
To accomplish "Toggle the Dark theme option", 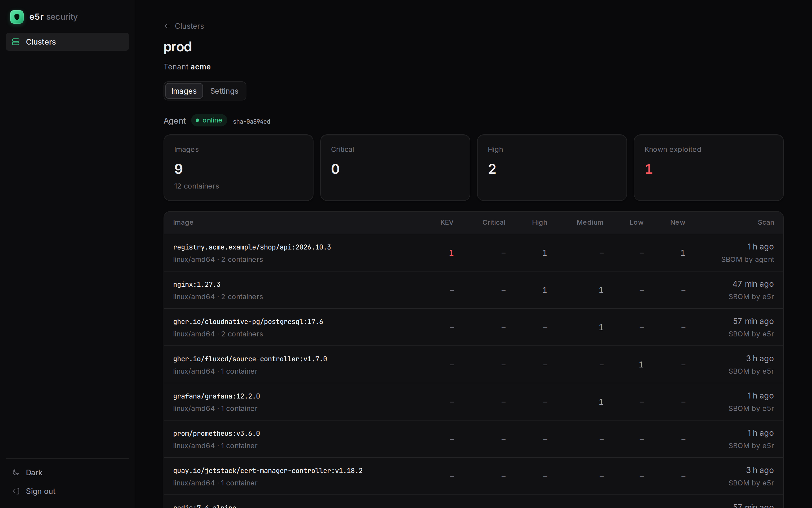I will [67, 472].
